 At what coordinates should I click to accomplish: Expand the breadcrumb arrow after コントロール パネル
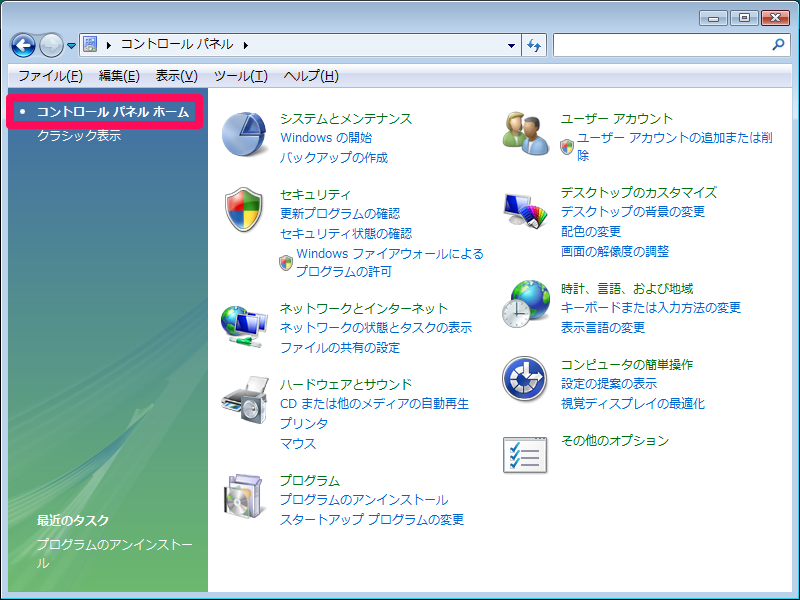(245, 45)
